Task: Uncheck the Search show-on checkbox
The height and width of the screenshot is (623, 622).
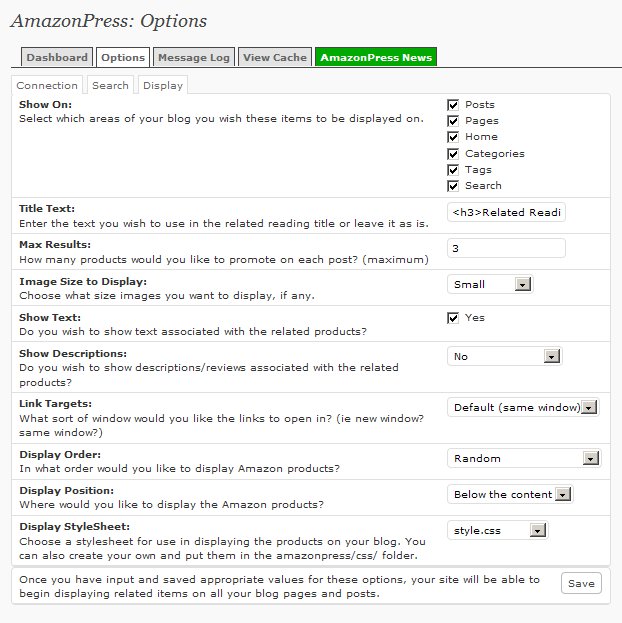Action: click(x=453, y=186)
